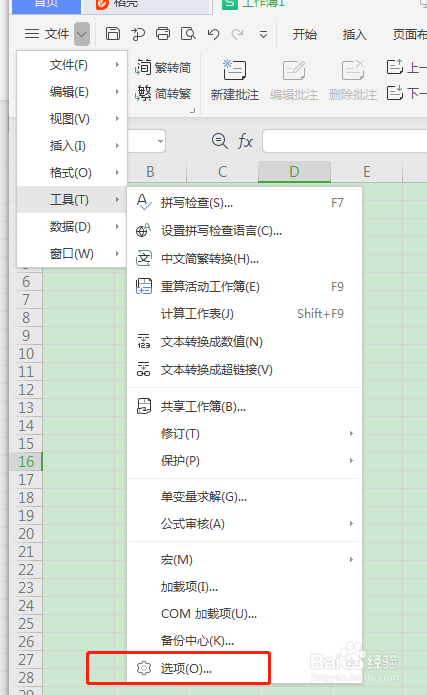Open 共享工作簿(B) dialog
Image resolution: width=427 pixels, height=695 pixels.
pos(245,406)
